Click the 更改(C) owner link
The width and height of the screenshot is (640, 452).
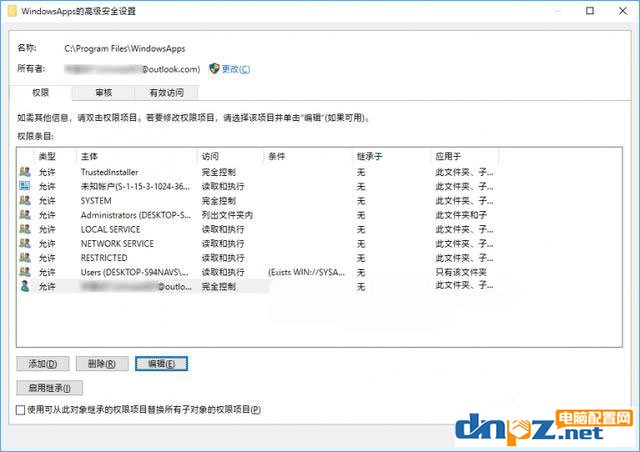(x=236, y=69)
